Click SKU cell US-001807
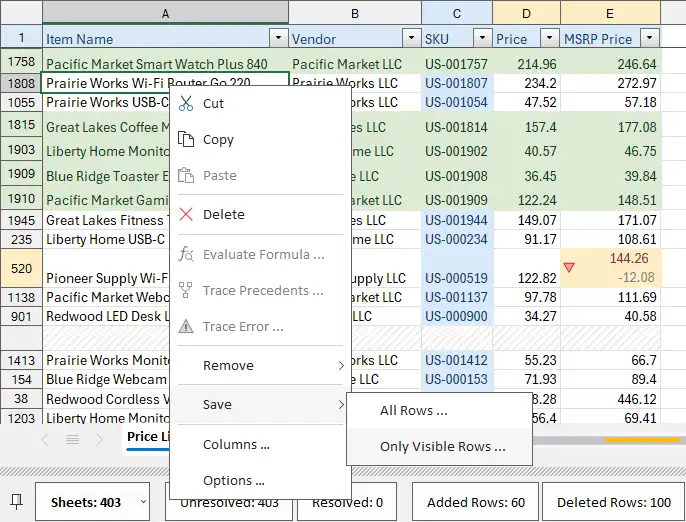Viewport: 686px width, 522px height. coord(457,83)
